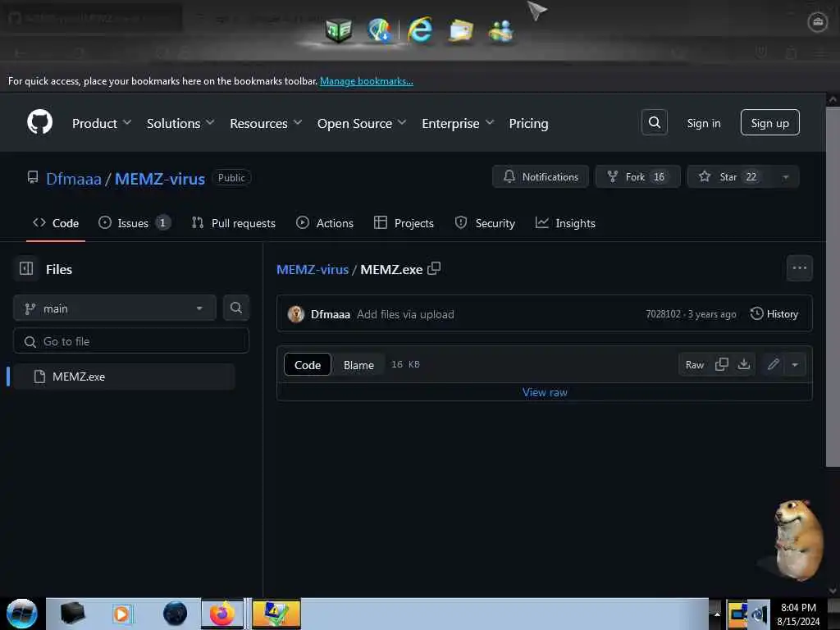The width and height of the screenshot is (840, 630).
Task: Click the dark globe taskbar icon
Action: click(175, 614)
